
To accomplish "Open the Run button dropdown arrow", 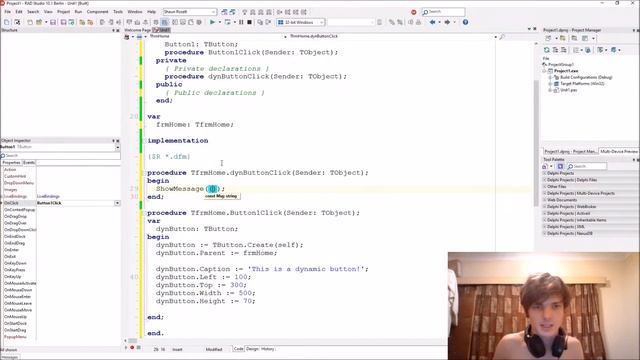I will (x=220, y=22).
